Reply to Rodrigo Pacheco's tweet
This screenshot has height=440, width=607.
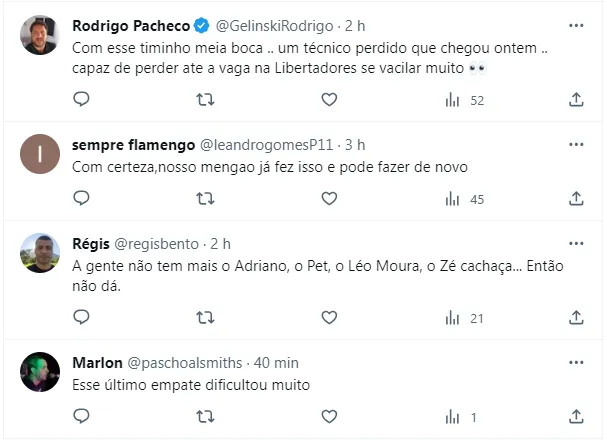(82, 99)
